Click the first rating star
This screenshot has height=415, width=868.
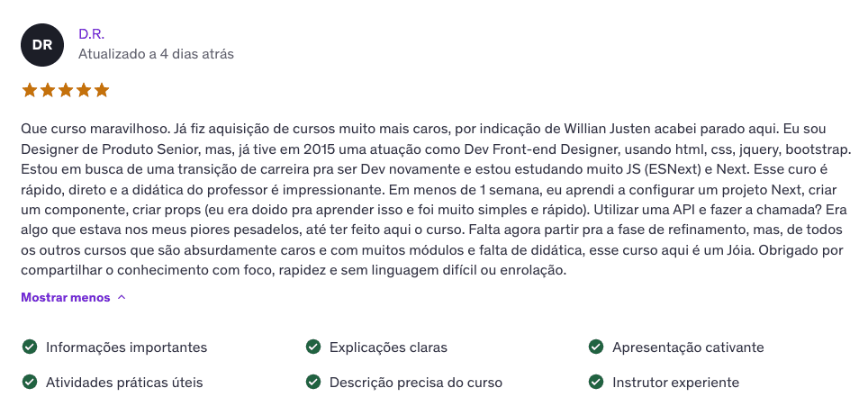(x=29, y=90)
